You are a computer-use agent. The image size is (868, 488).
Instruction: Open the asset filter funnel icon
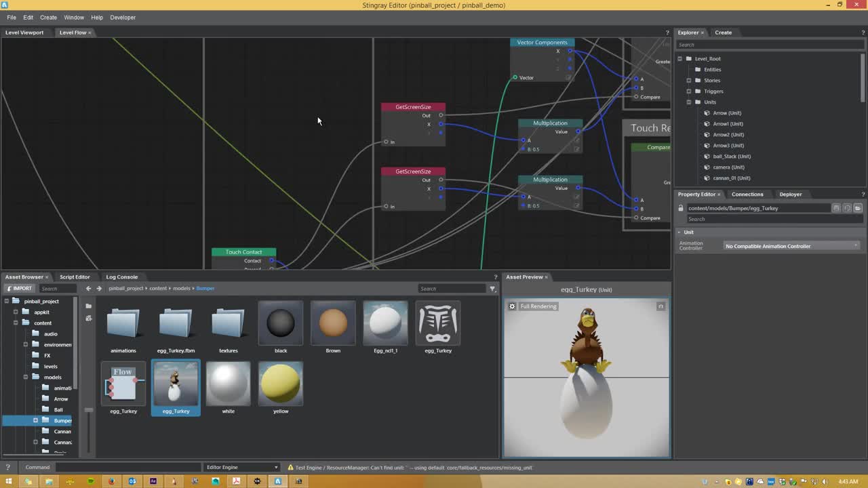[492, 288]
